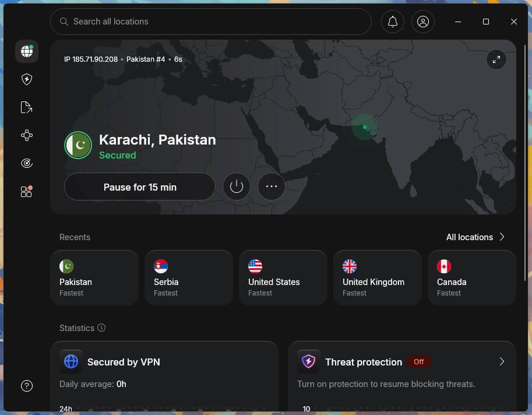Open the VPN globe tab in sidebar
The width and height of the screenshot is (532, 415).
(27, 51)
